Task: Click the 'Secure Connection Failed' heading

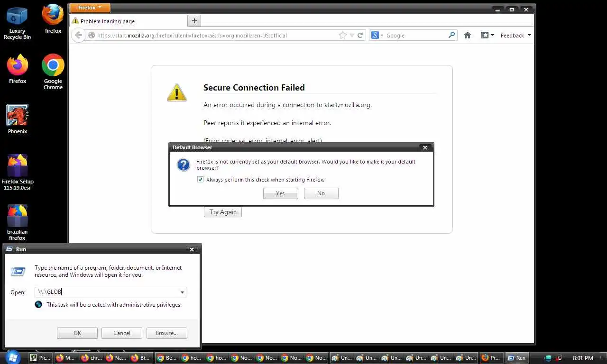Action: click(254, 87)
